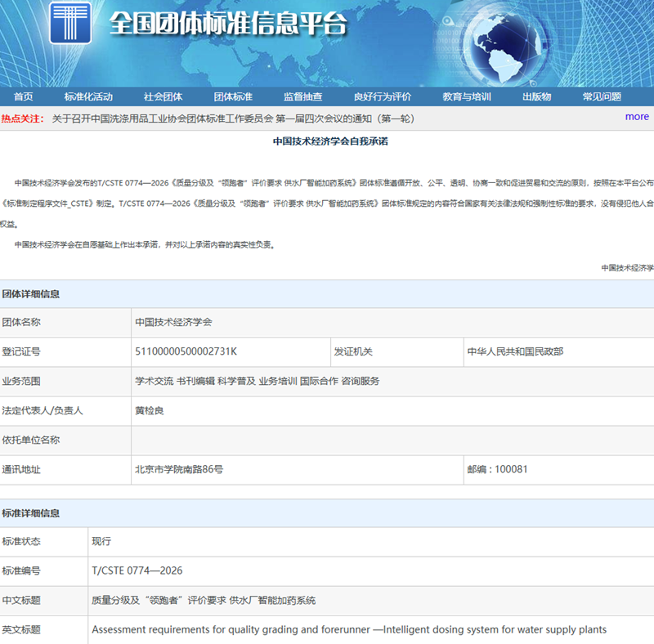The width and height of the screenshot is (654, 644).
Task: Click the 中文标题 label cell
Action: pyautogui.click(x=44, y=601)
